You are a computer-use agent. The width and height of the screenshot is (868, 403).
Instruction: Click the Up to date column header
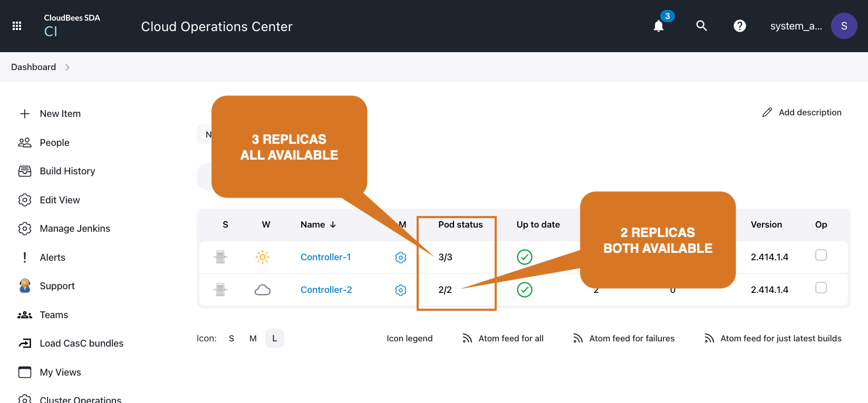[538, 224]
